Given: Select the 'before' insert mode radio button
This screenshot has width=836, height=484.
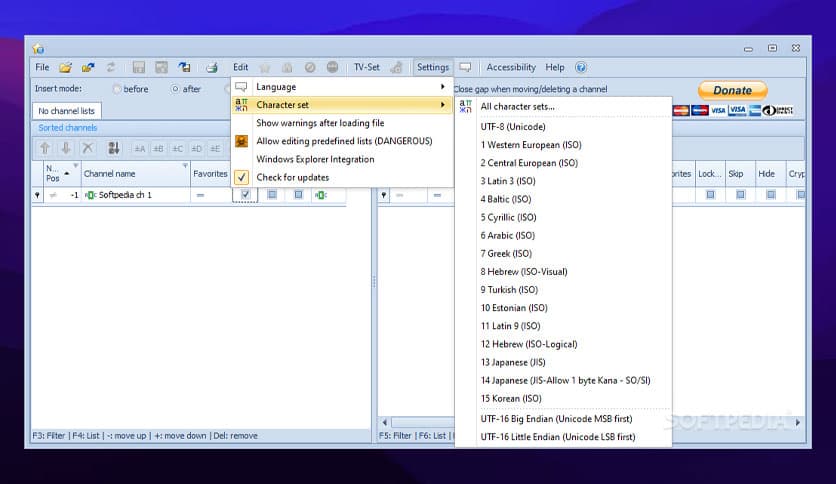Looking at the screenshot, I should click(x=117, y=89).
